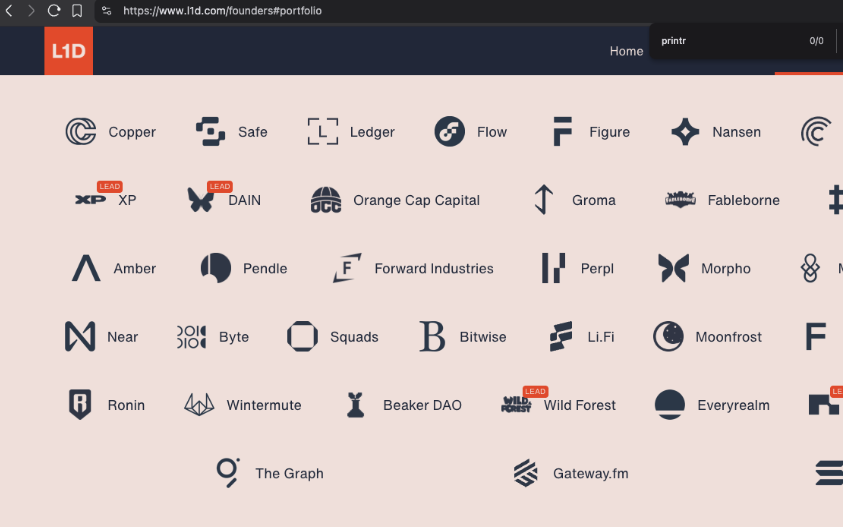
Task: Click the Bitwise B logo
Action: (432, 337)
